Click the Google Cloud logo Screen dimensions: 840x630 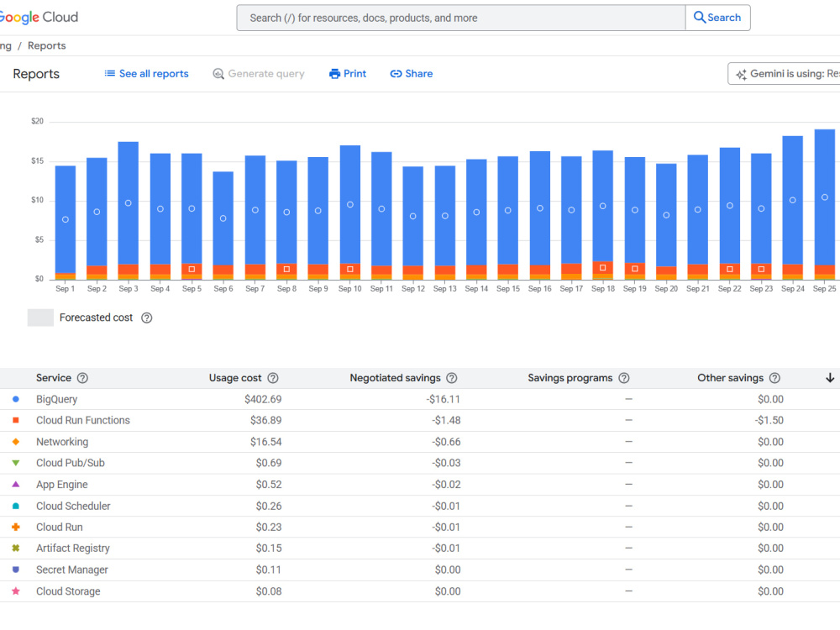(x=38, y=17)
